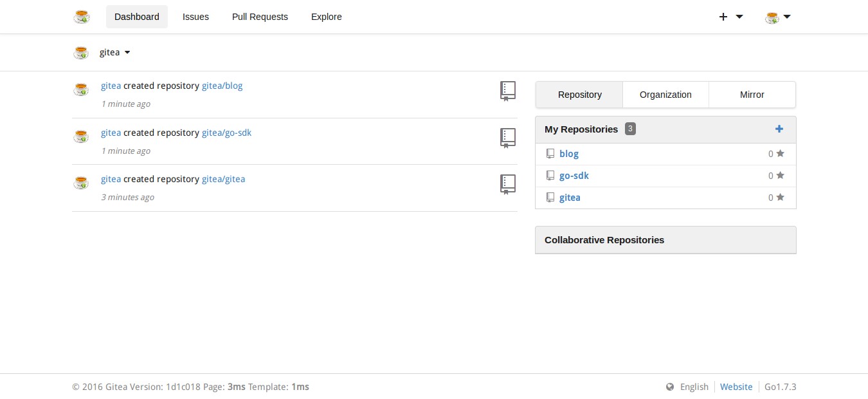Viewport: 868px width, 399px height.
Task: Go to Issues in the top navigation
Action: pos(195,17)
